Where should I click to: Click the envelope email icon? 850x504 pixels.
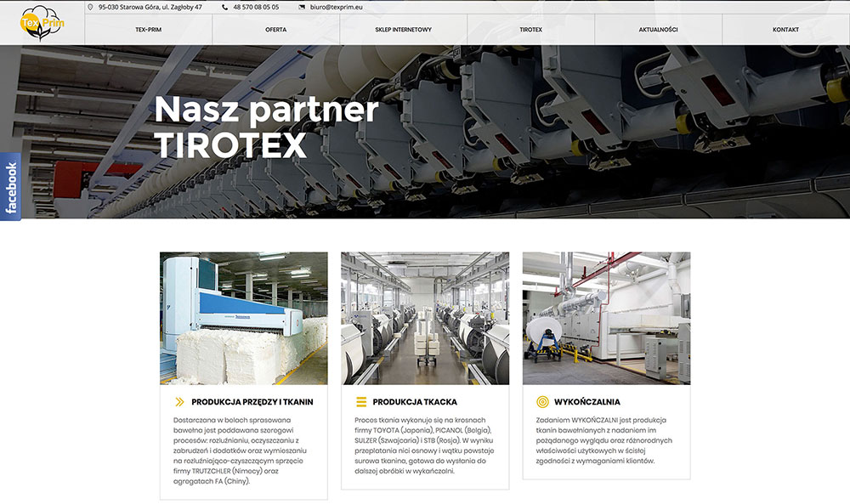coord(302,7)
